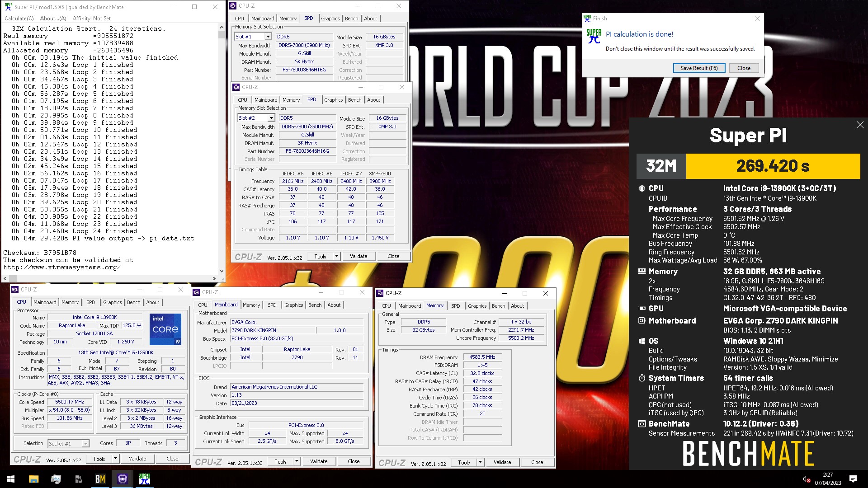The height and width of the screenshot is (488, 868).
Task: Close the BenchMate Super PI result panel
Action: pyautogui.click(x=860, y=125)
